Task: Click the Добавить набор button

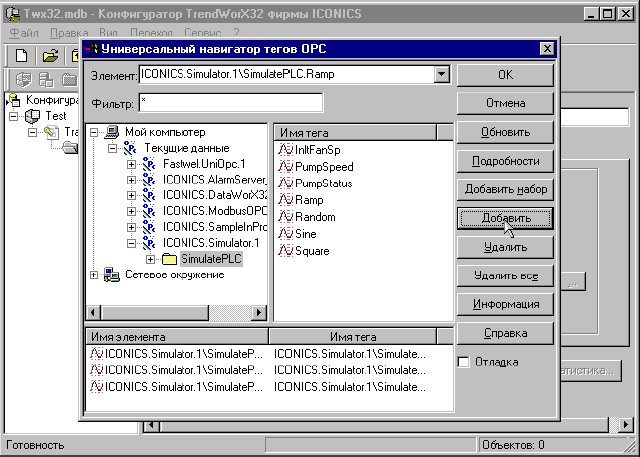Action: pyautogui.click(x=505, y=189)
